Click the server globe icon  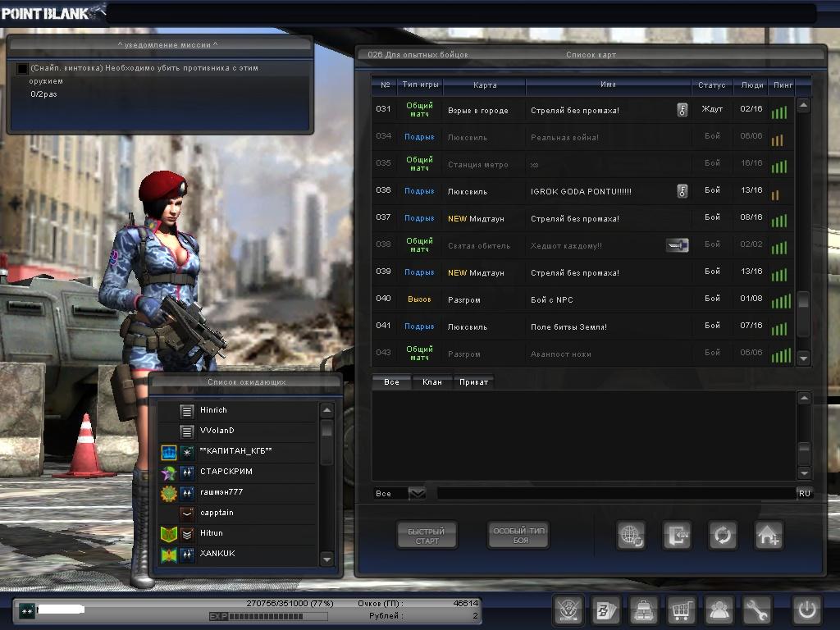tap(631, 536)
